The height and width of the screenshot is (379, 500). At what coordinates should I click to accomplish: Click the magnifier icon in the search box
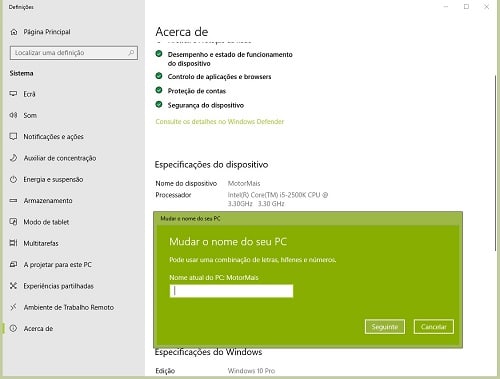[131, 53]
